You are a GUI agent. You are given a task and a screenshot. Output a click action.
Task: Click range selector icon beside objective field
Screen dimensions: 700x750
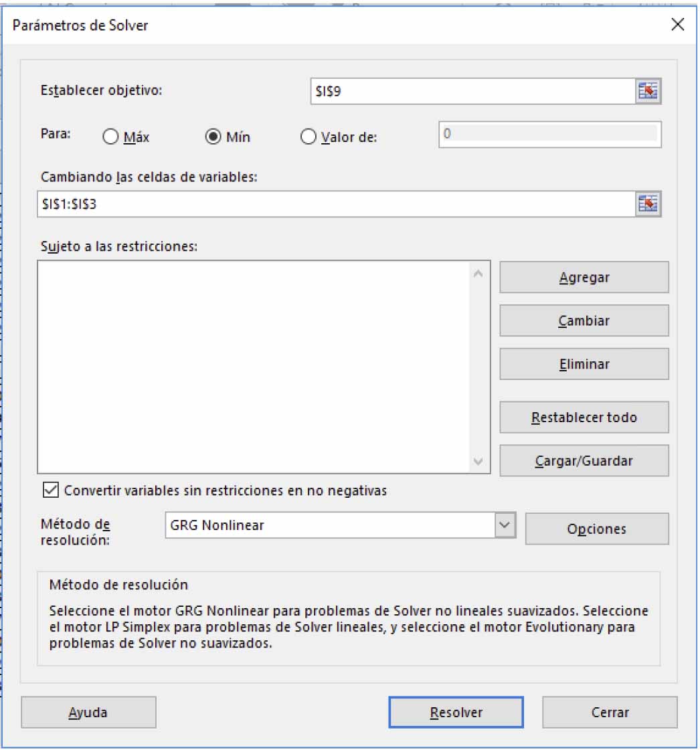pyautogui.click(x=647, y=92)
